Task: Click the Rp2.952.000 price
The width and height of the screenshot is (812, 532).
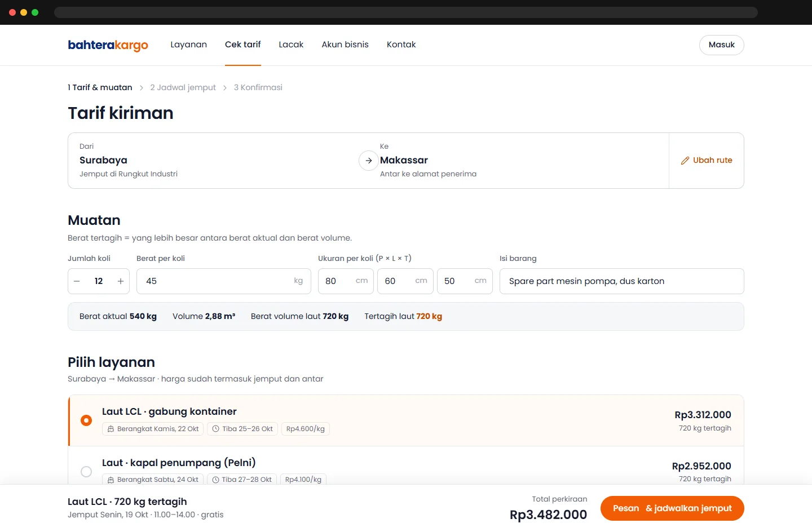Action: click(701, 466)
